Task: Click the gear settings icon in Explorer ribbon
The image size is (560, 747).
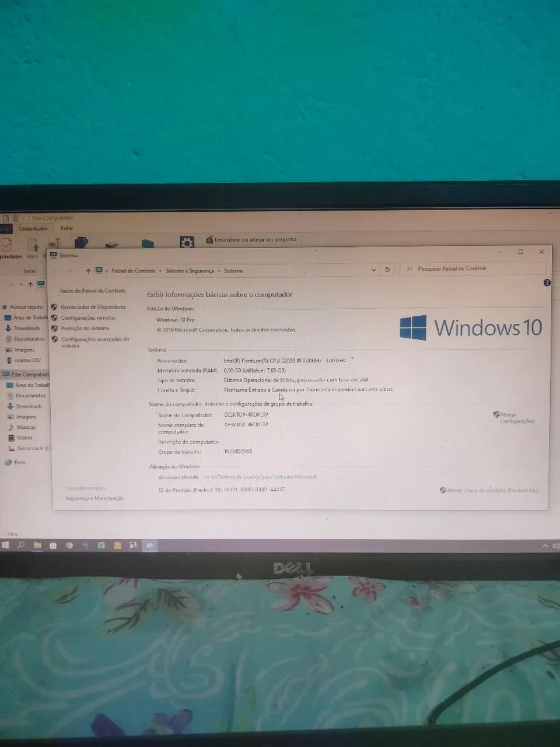Action: [187, 242]
